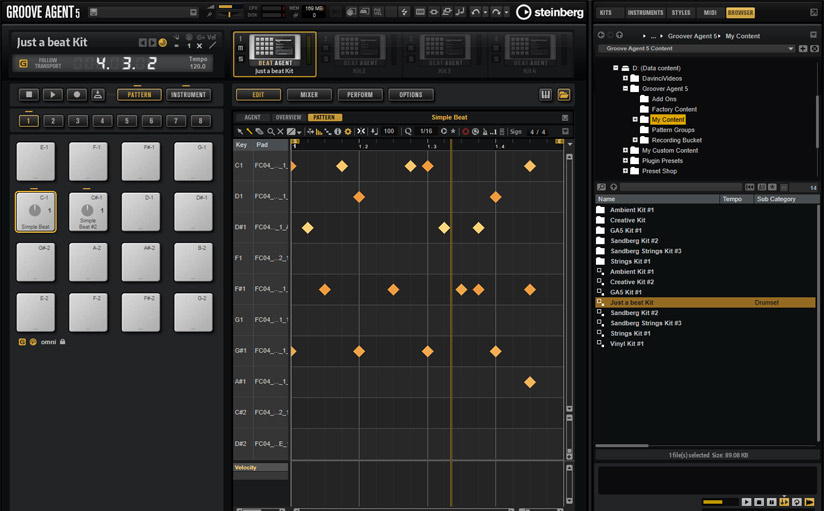The height and width of the screenshot is (511, 824).
Task: Toggle the loop preview button in browser
Action: (797, 502)
